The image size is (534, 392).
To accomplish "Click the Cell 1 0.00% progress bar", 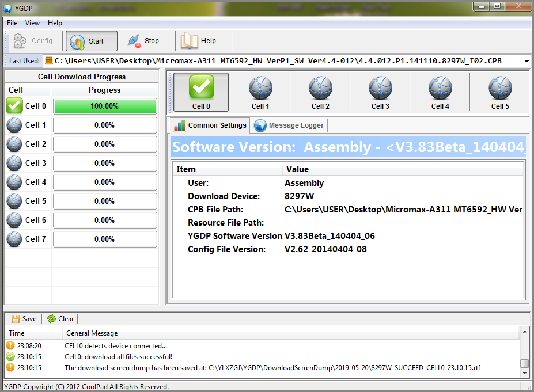I will point(105,125).
